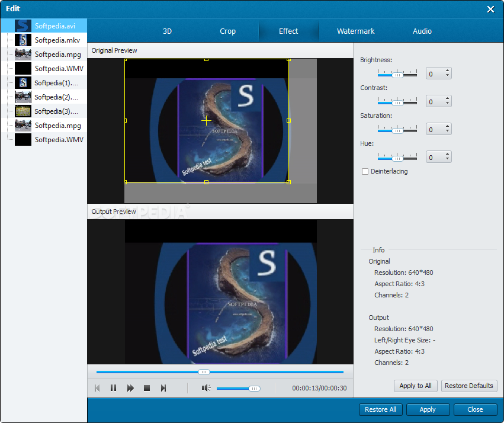The image size is (504, 423).
Task: Click the volume slider handle
Action: pyautogui.click(x=254, y=389)
